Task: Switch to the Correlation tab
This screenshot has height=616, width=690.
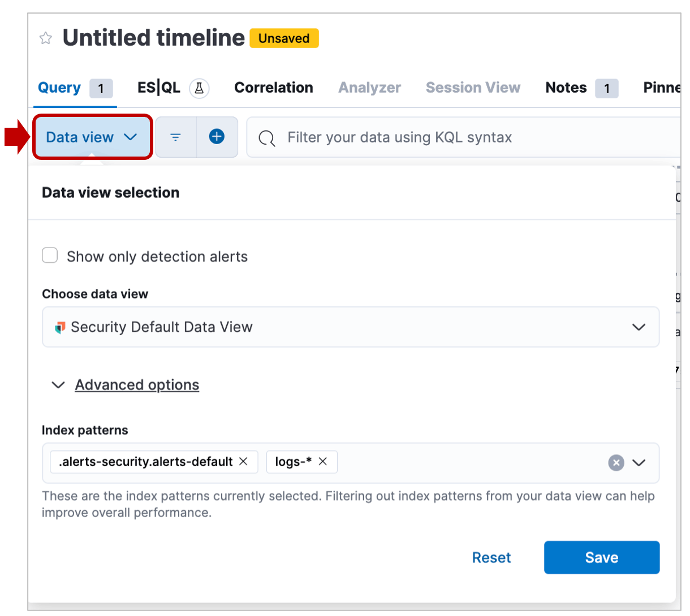Action: 273,88
